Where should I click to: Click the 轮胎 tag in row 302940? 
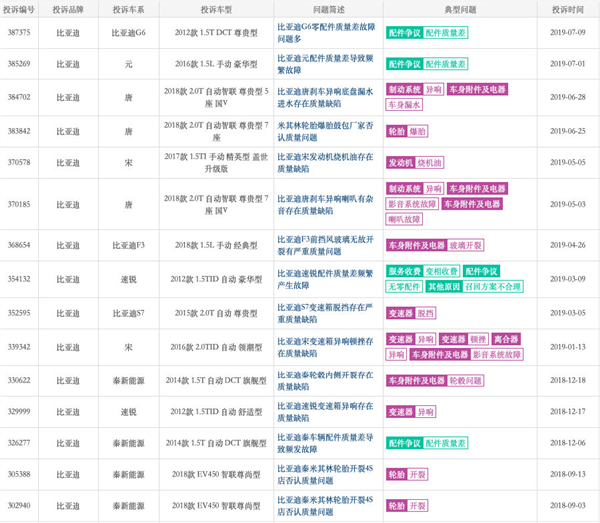tap(396, 506)
